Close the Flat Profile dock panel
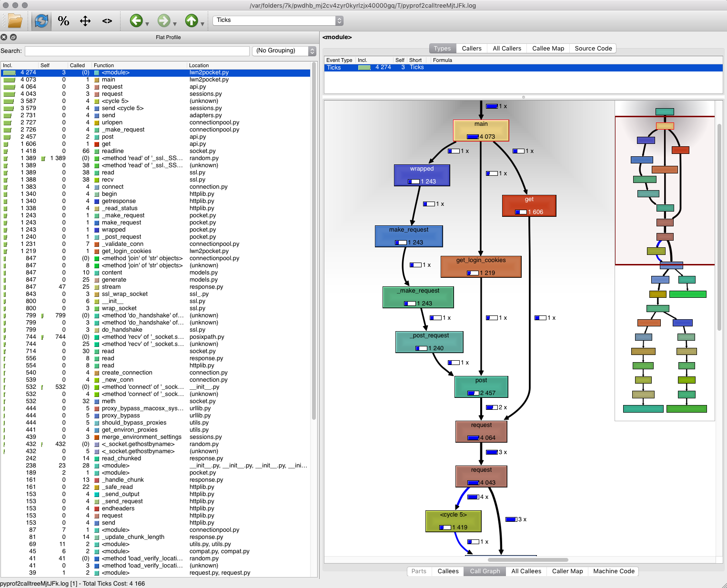The image size is (727, 588). [4, 37]
